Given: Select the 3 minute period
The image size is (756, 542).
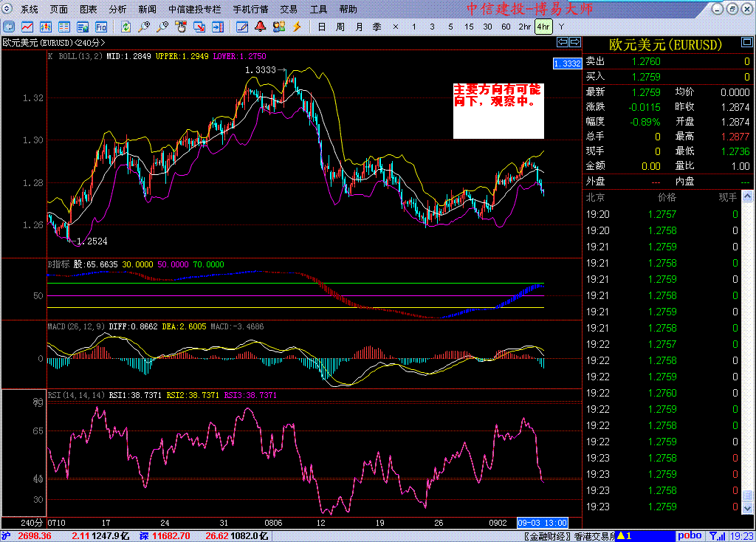Looking at the screenshot, I should (x=432, y=27).
